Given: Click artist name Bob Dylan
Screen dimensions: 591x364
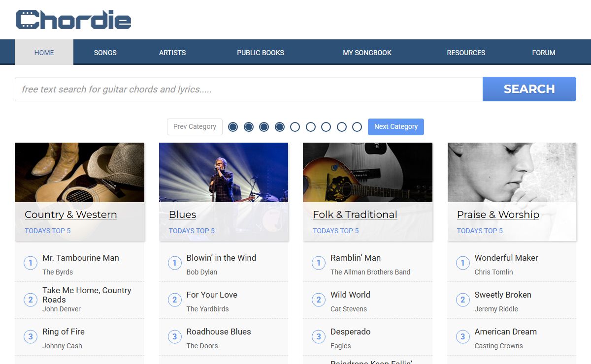Looking at the screenshot, I should point(202,272).
